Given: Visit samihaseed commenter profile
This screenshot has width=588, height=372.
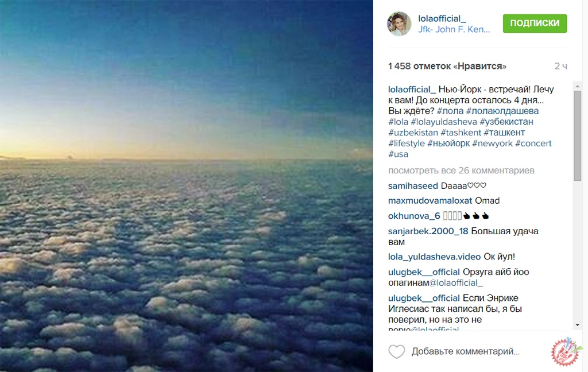Looking at the screenshot, I should (x=413, y=185).
